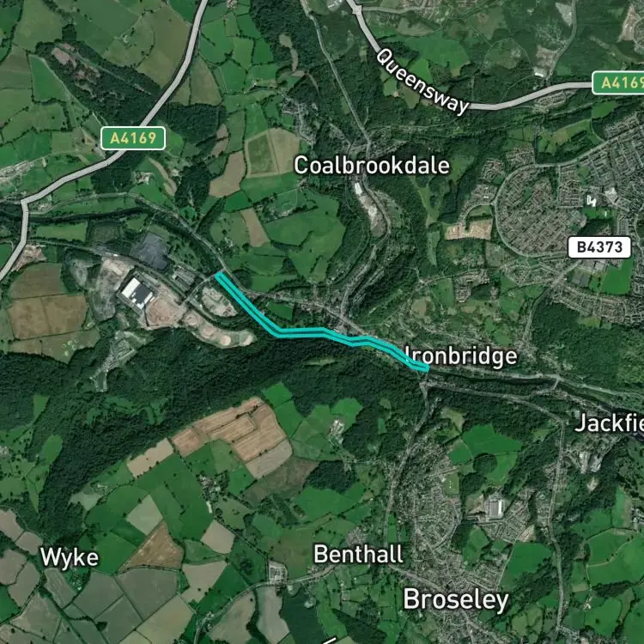Click the Benthall village label
The height and width of the screenshot is (644, 644).
(358, 555)
